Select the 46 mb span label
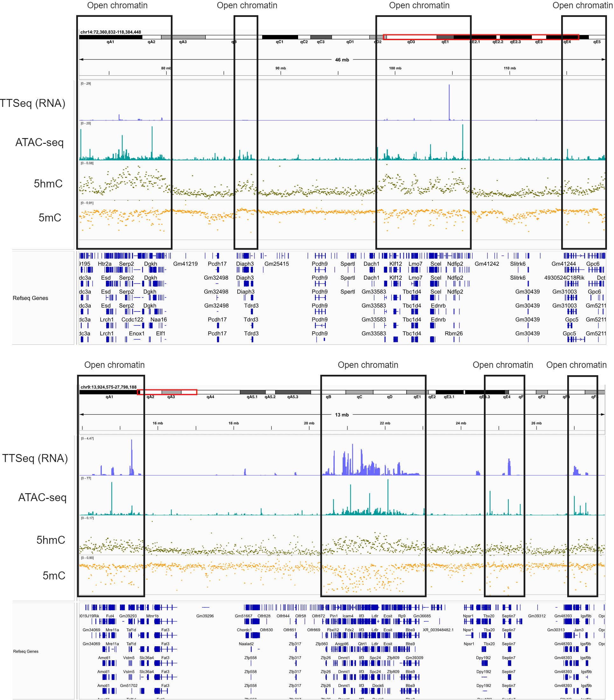 342,59
